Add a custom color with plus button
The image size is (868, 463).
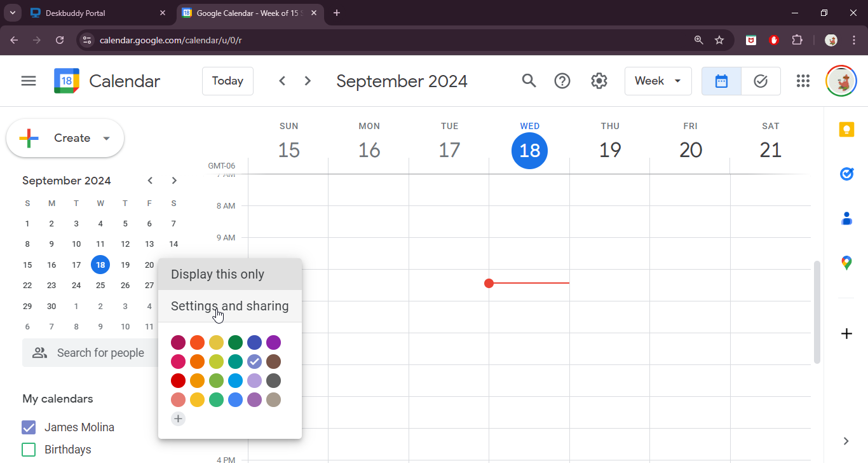(179, 418)
